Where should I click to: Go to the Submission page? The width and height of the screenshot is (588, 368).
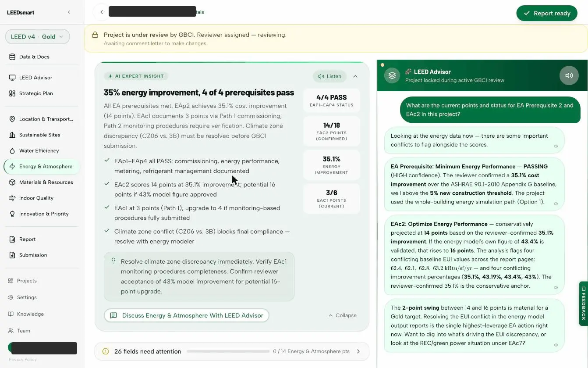pos(33,255)
